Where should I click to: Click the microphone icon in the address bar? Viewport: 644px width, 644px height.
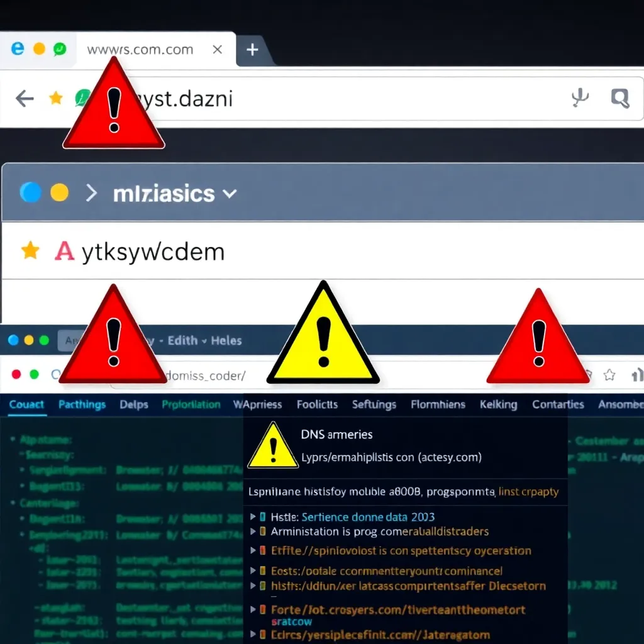579,98
